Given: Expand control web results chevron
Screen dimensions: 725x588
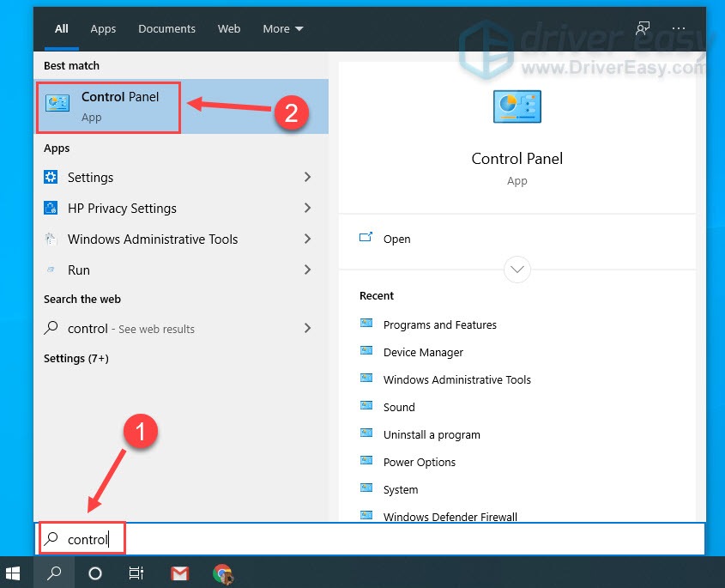Looking at the screenshot, I should 307,328.
